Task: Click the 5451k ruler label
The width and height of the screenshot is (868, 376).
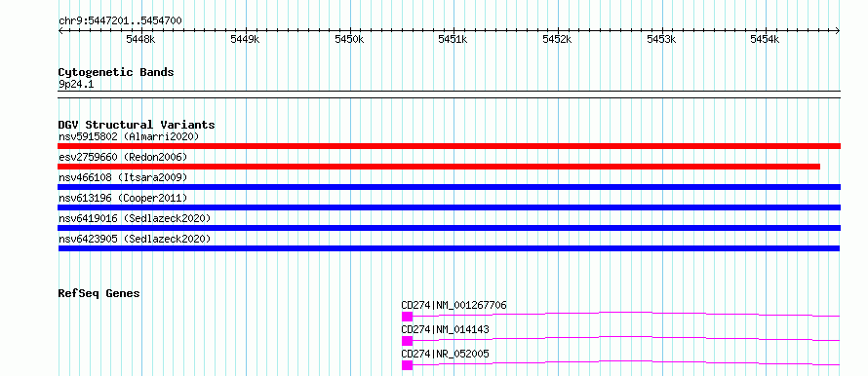Action: tap(453, 39)
